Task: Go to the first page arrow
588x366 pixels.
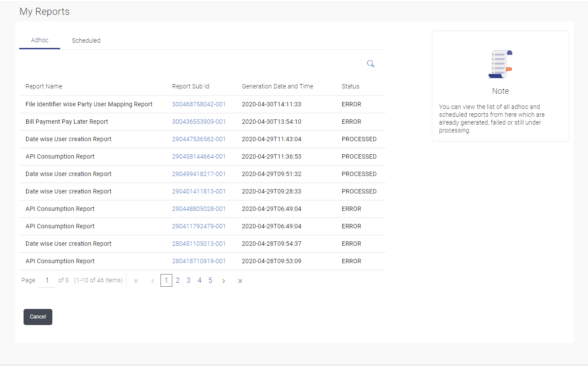Action: pos(137,281)
